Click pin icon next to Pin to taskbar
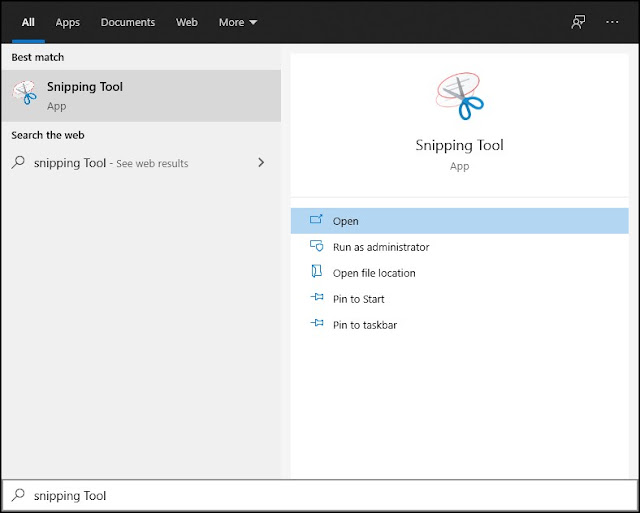 pyautogui.click(x=317, y=323)
